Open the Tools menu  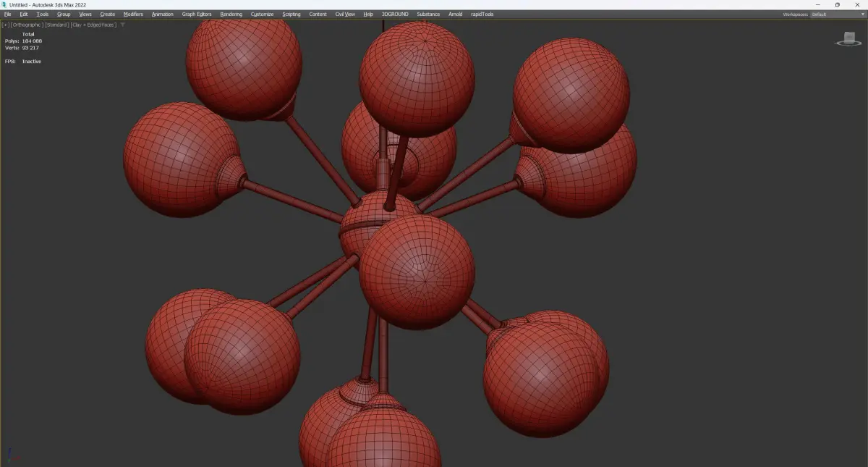(43, 14)
